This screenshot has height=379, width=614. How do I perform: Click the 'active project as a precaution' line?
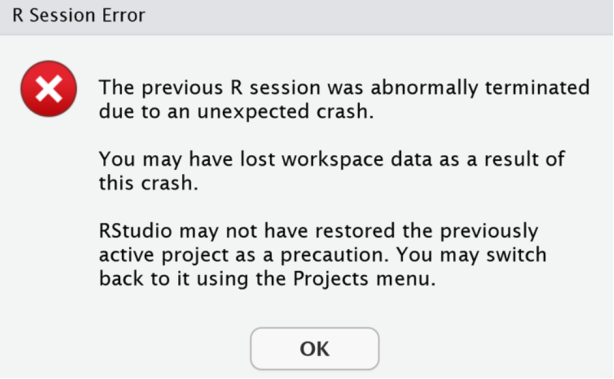[323, 255]
